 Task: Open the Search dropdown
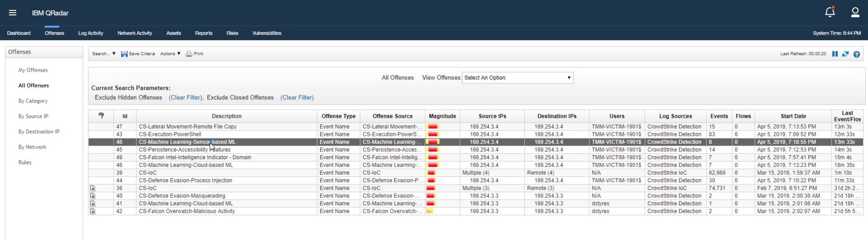[x=104, y=54]
